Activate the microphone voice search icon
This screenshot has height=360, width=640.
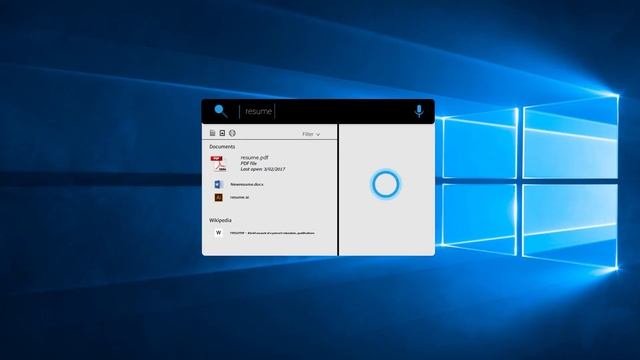(x=419, y=111)
